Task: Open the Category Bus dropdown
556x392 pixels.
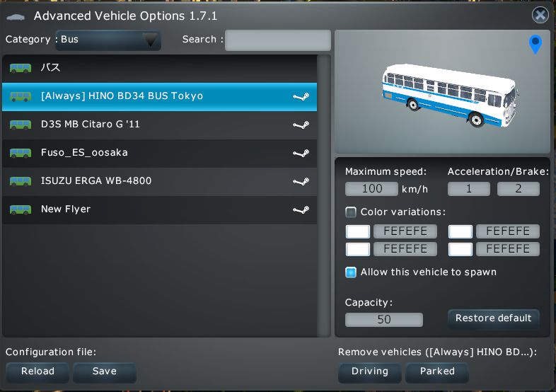Action: click(108, 40)
